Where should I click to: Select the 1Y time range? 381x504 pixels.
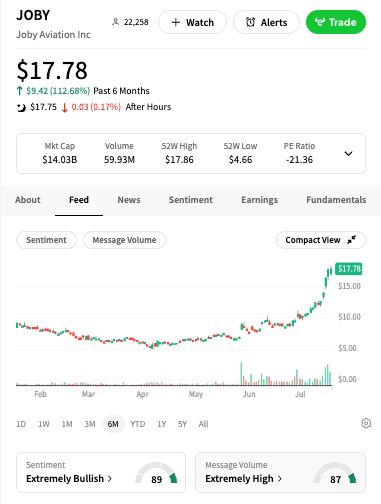162,424
